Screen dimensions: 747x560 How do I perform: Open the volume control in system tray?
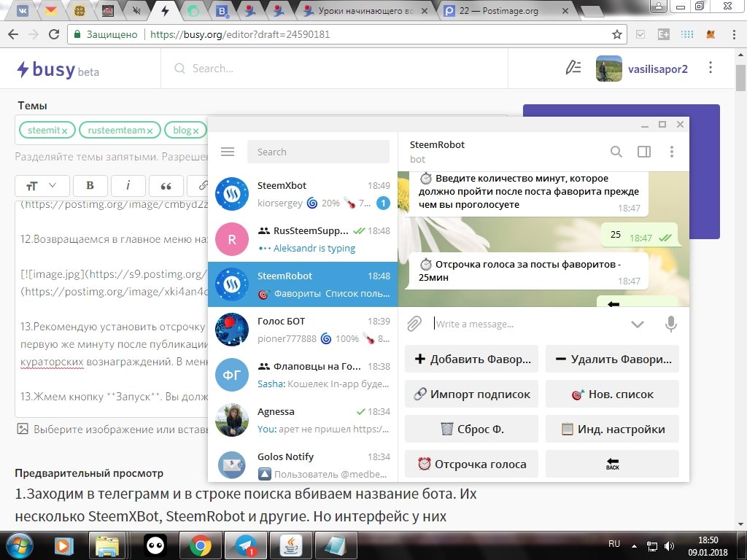click(x=669, y=545)
